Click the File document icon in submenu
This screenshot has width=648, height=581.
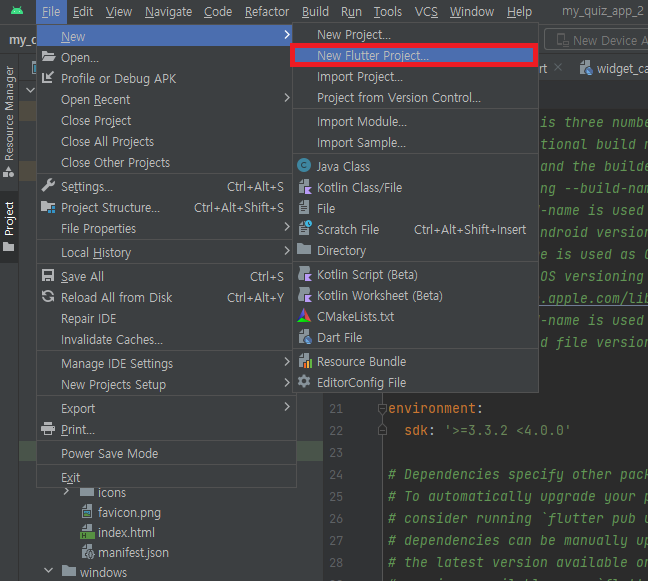[304, 207]
